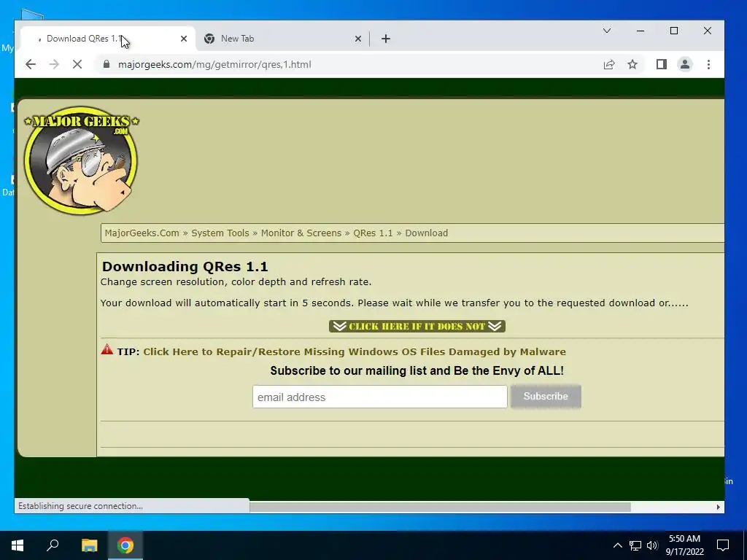Click the Subscribe button
This screenshot has width=747, height=560.
pos(546,396)
